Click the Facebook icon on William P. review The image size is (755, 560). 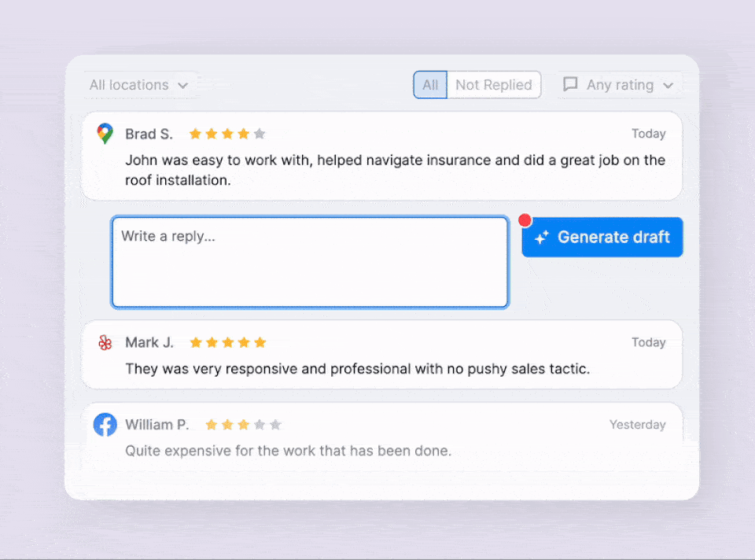click(105, 425)
